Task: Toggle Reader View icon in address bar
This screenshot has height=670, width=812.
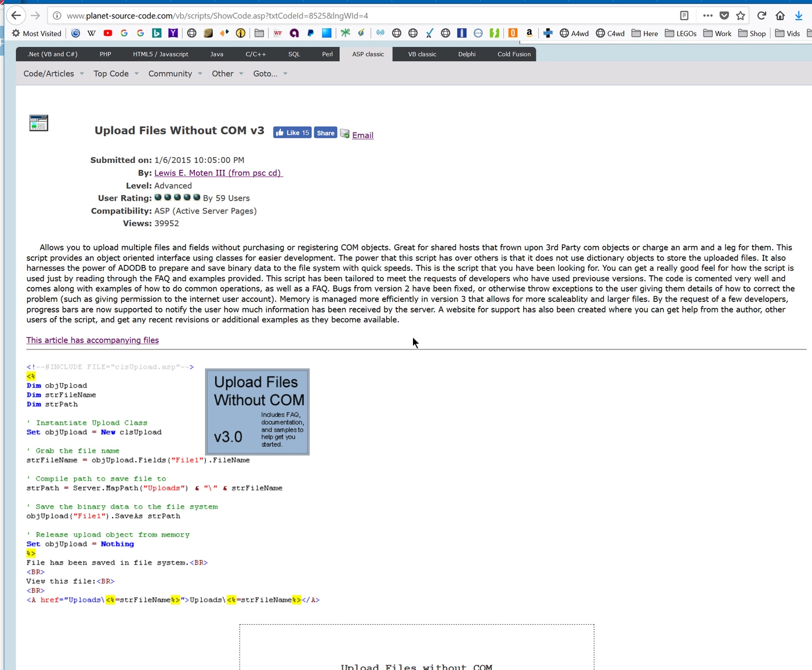Action: click(684, 16)
